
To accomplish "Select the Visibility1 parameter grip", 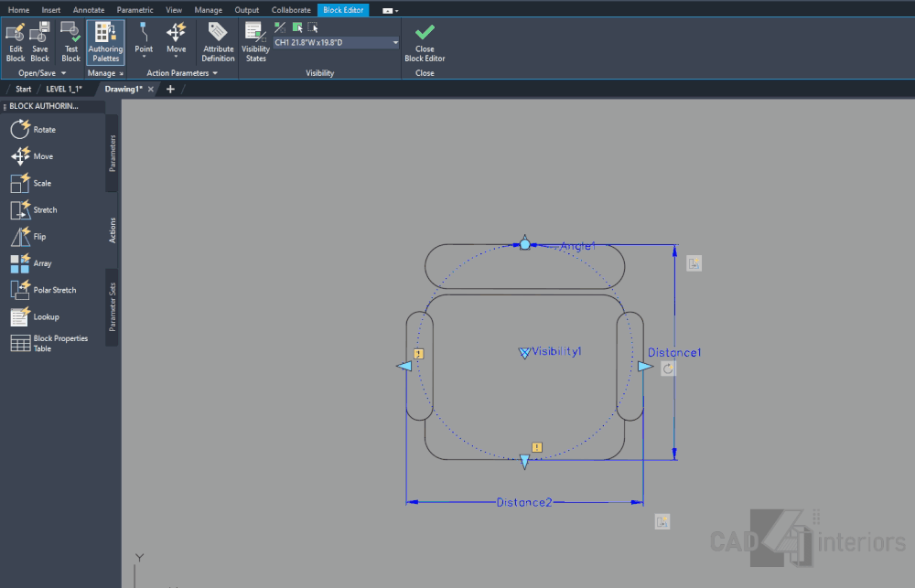I will (524, 353).
